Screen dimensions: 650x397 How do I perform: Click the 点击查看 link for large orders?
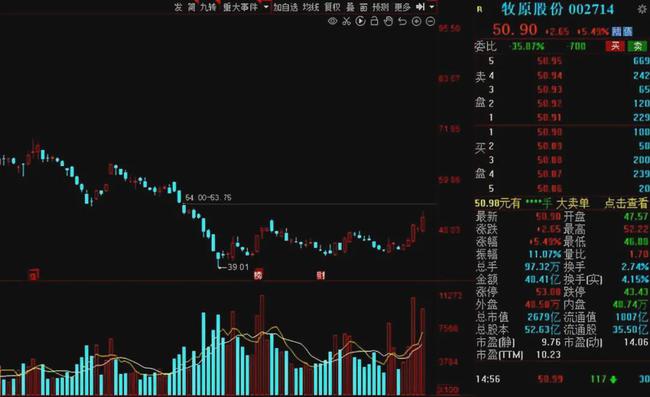(626, 203)
